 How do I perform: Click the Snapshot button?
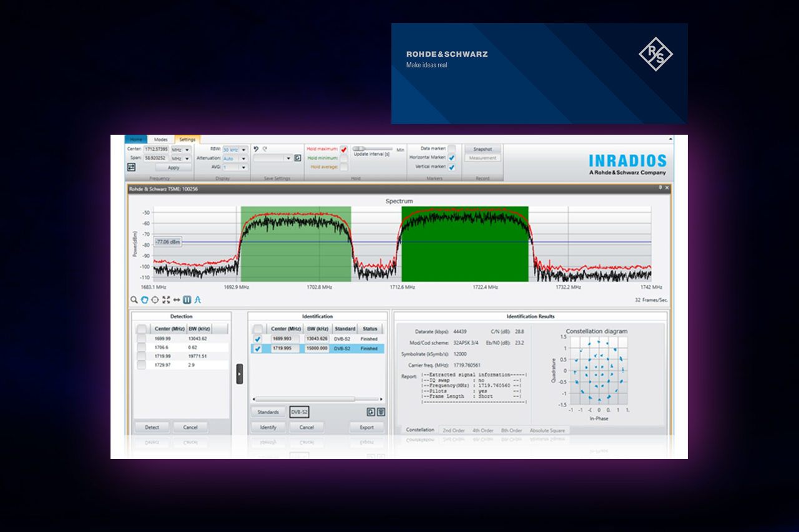[483, 149]
